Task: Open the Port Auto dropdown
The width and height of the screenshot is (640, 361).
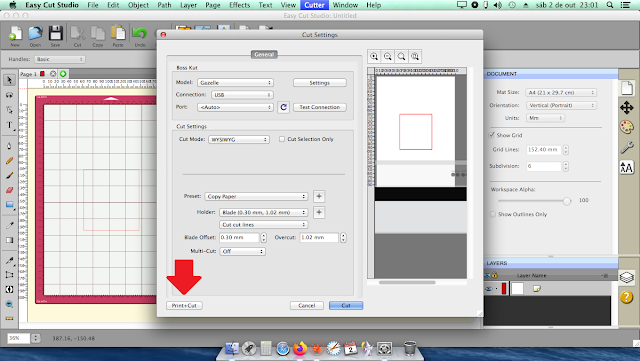Action: tap(235, 107)
